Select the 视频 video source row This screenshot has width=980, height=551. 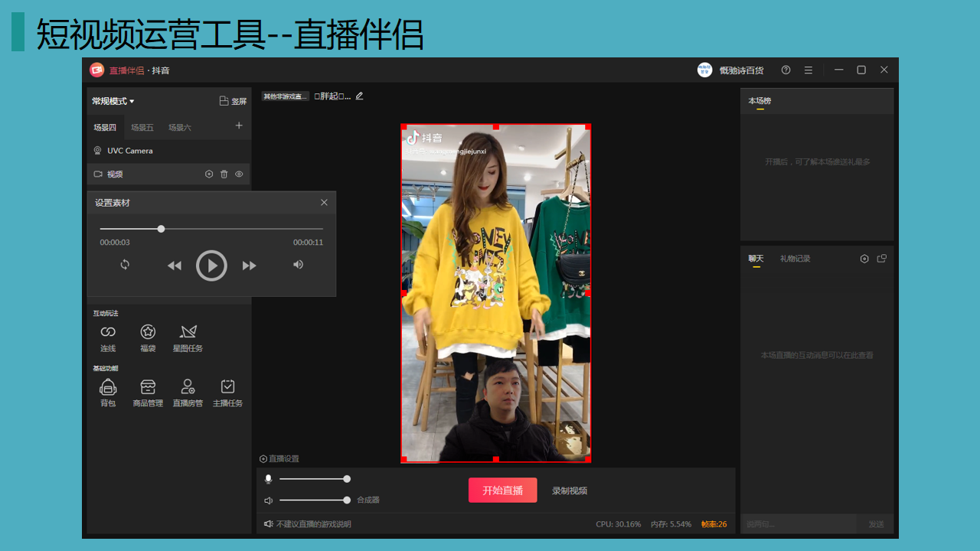click(x=168, y=174)
